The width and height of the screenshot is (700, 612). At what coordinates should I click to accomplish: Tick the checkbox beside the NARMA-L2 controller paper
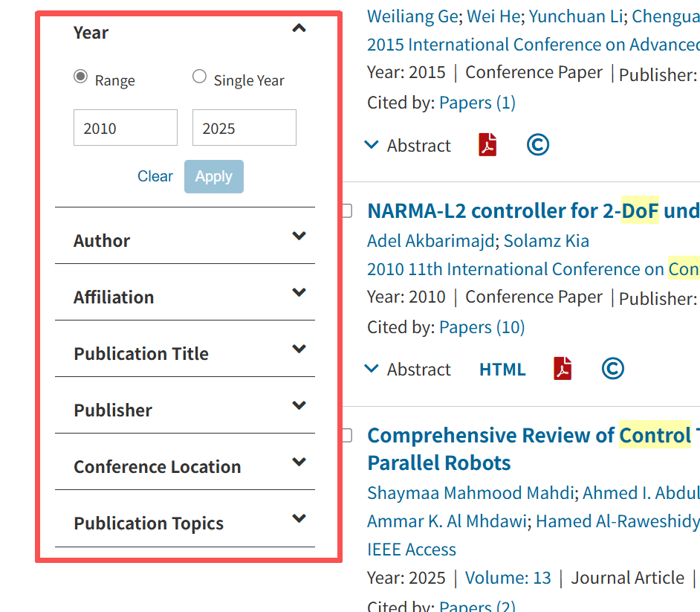point(346,211)
